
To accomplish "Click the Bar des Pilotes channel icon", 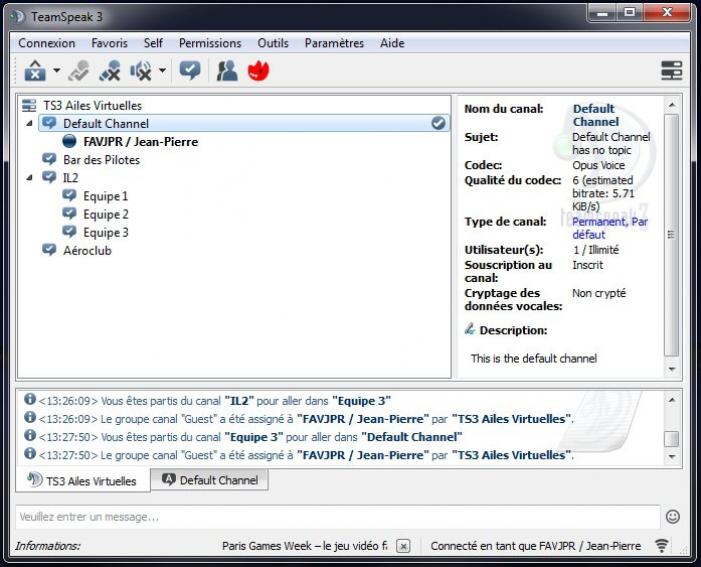I will click(49, 159).
